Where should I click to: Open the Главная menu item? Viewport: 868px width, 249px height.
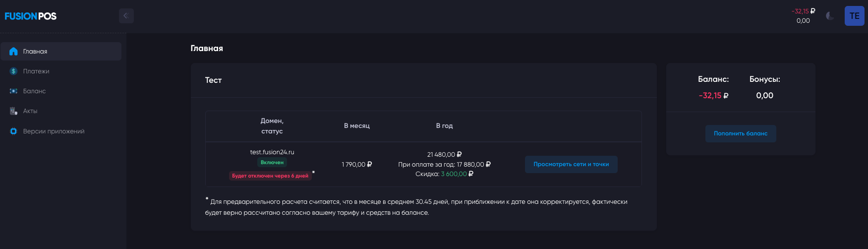point(61,52)
